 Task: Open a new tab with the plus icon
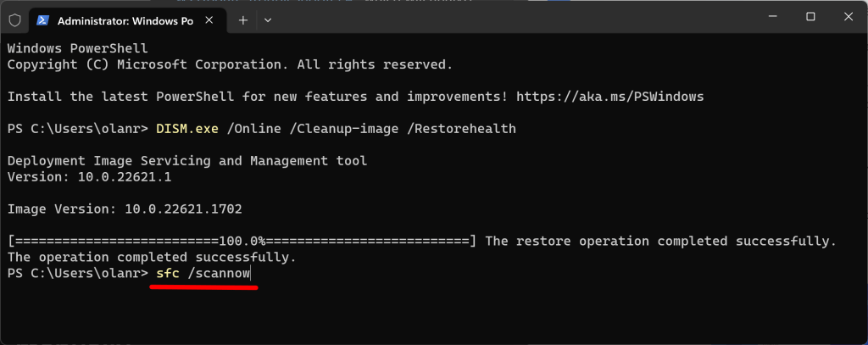pos(242,20)
